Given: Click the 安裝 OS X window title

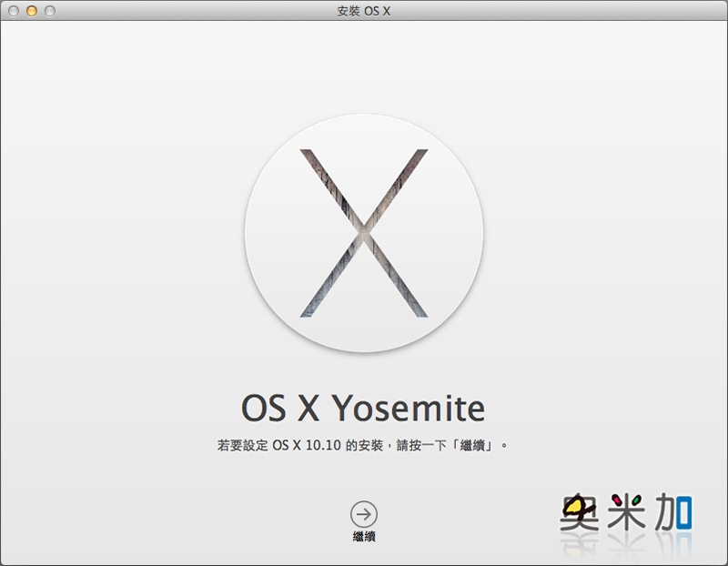Looking at the screenshot, I should pos(363,11).
